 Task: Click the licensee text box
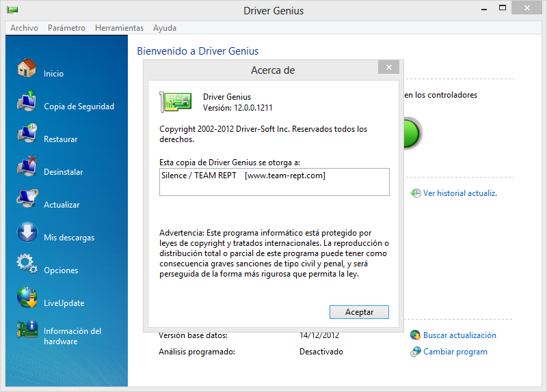point(274,182)
